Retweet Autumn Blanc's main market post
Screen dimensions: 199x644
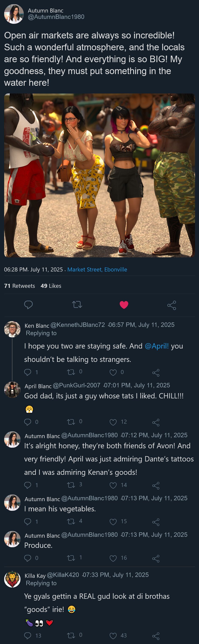[77, 305]
